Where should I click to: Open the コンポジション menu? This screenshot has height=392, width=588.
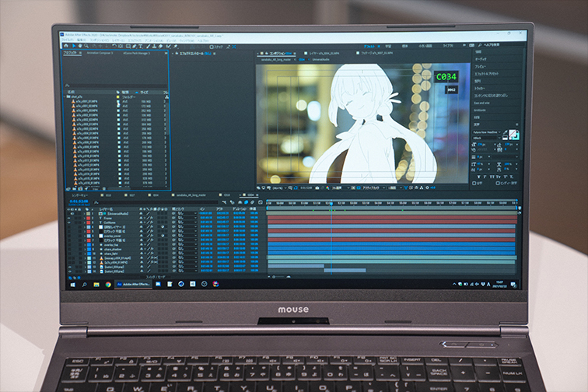(100, 40)
